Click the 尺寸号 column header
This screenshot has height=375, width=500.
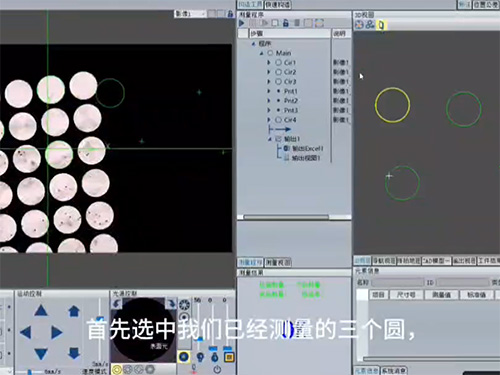(406, 295)
